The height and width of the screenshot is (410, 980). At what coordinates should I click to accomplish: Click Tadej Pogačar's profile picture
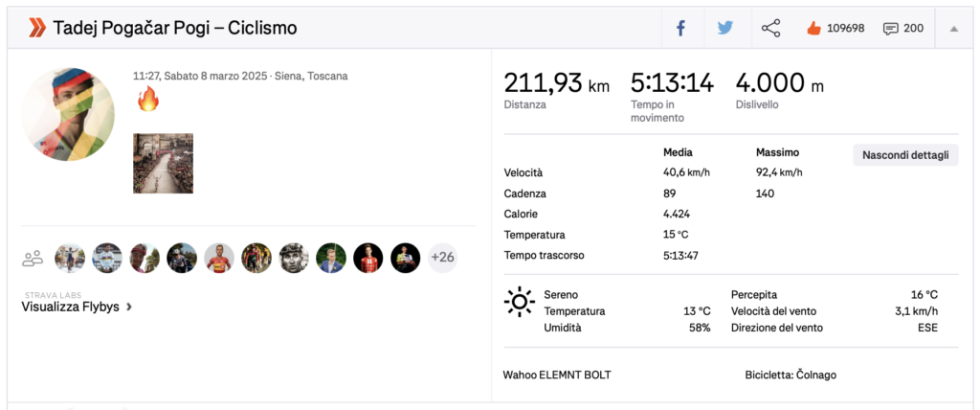(68, 115)
